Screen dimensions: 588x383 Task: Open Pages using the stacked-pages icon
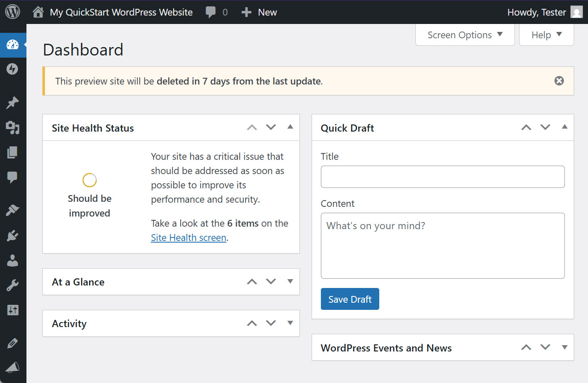[x=13, y=152]
